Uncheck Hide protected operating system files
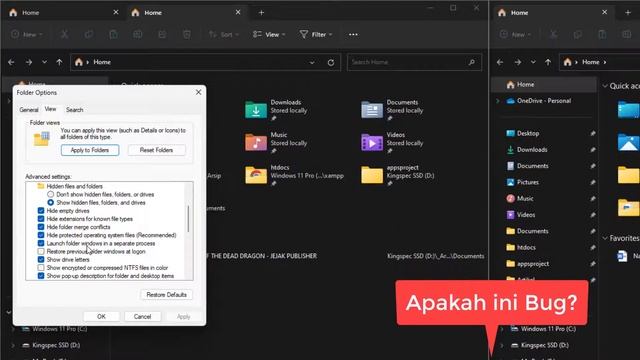This screenshot has height=360, width=640. [x=41, y=235]
